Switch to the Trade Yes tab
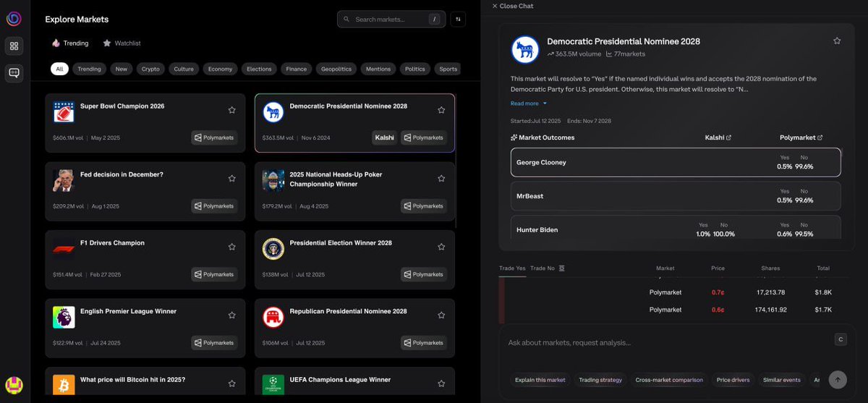Image resolution: width=868 pixels, height=403 pixels. pos(512,268)
